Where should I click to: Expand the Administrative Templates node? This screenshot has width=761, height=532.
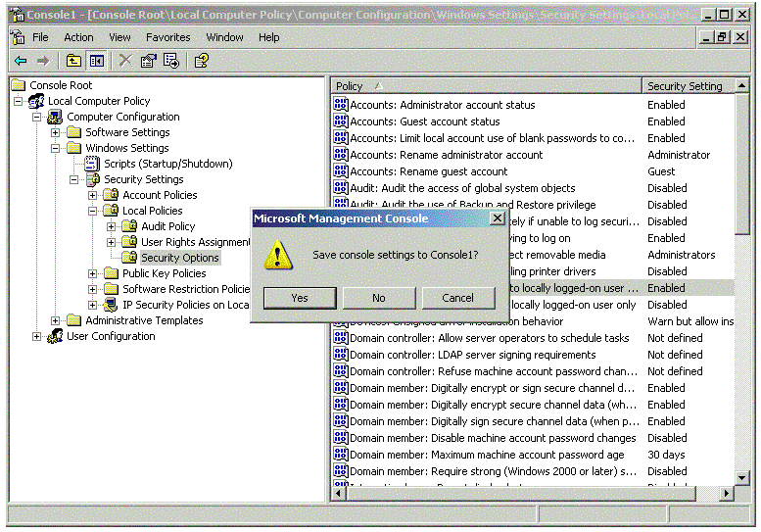56,320
